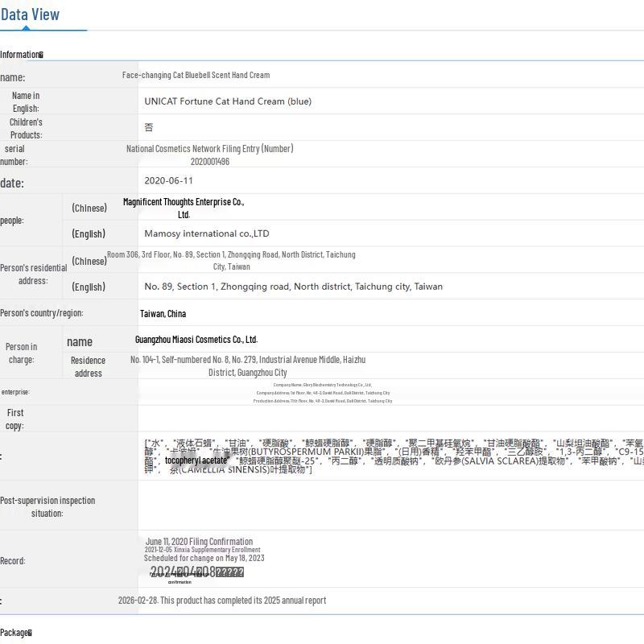Viewport: 644px width, 644px height.
Task: Click the Package section header
Action: click(x=16, y=633)
